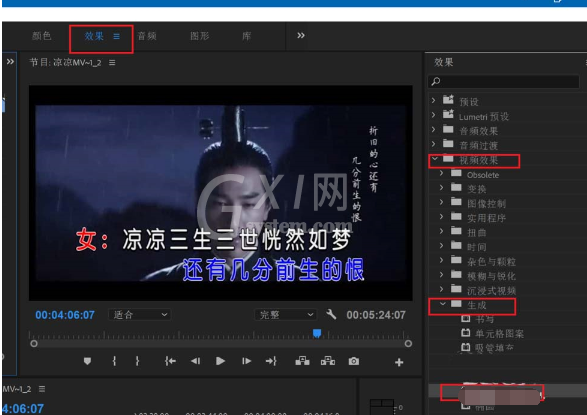Image resolution: width=587 pixels, height=415 pixels.
Task: Click the current timecode 00:04:06:07
Action: (x=65, y=315)
